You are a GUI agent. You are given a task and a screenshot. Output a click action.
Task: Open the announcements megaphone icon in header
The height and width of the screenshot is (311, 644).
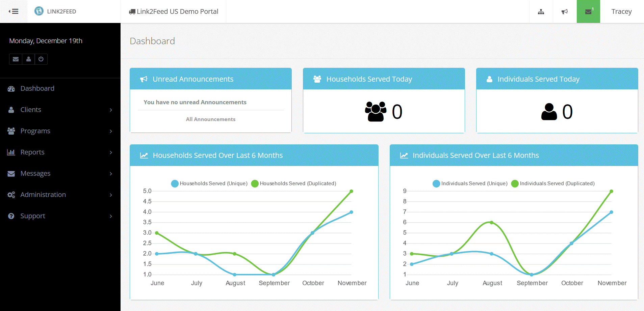coord(565,12)
